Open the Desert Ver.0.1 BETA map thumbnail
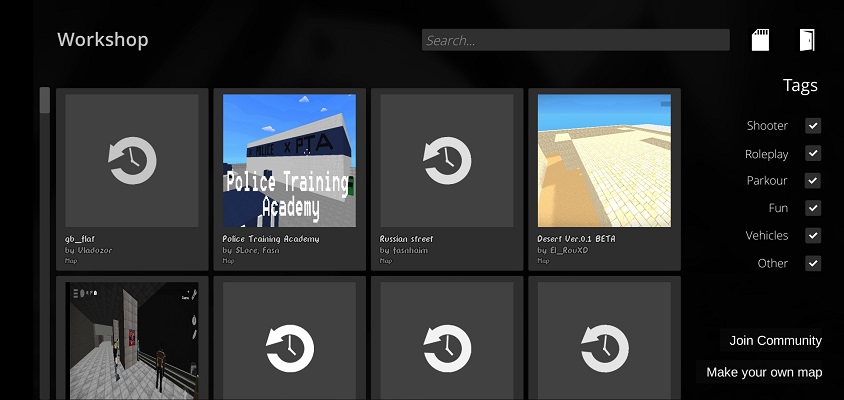 click(604, 161)
